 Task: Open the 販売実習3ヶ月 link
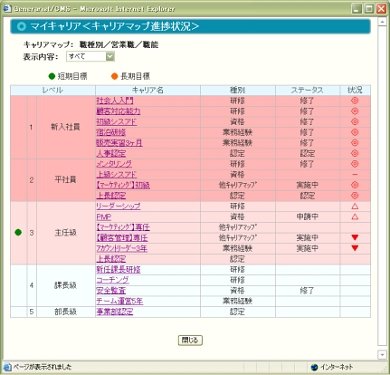[119, 143]
